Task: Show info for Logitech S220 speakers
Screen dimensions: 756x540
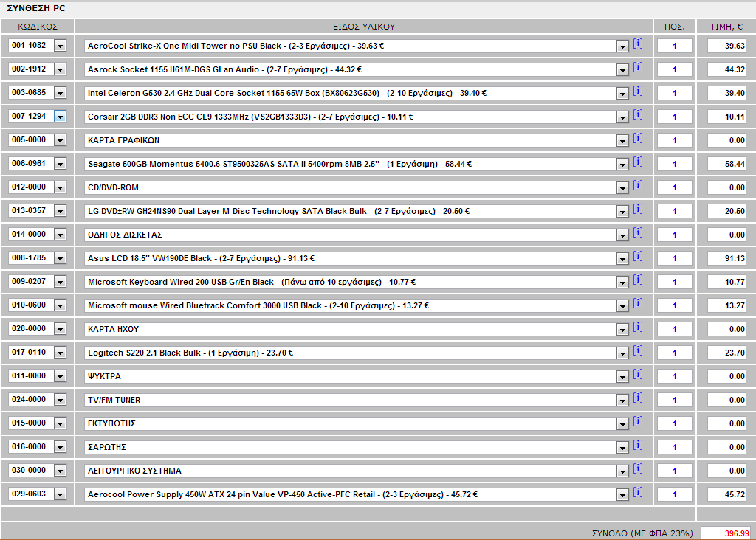Action: tap(637, 350)
